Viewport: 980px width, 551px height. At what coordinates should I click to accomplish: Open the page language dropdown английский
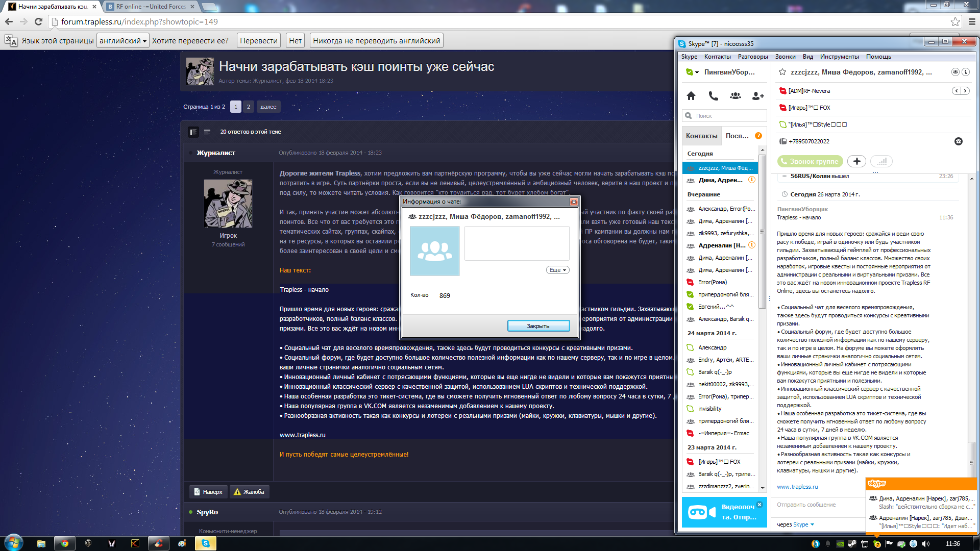tap(123, 41)
